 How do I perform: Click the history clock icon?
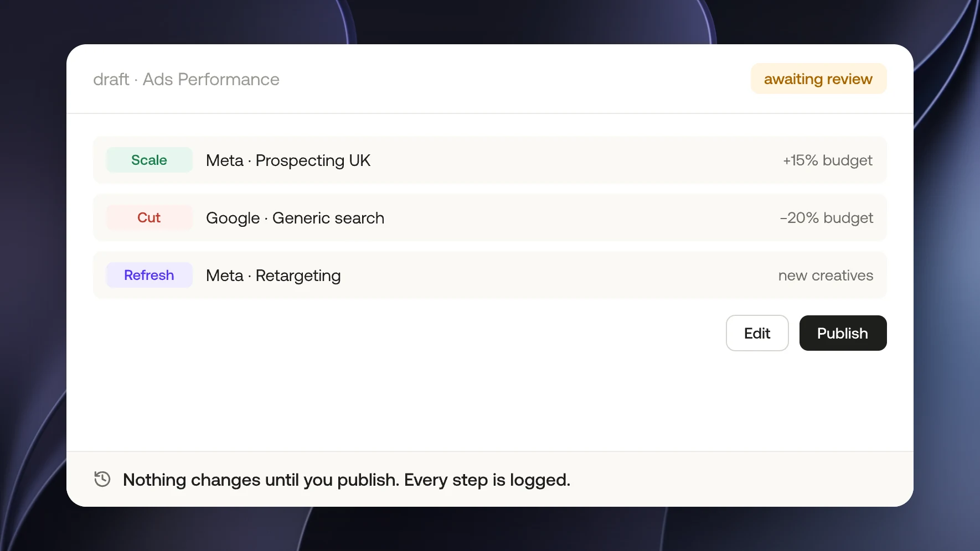coord(102,479)
